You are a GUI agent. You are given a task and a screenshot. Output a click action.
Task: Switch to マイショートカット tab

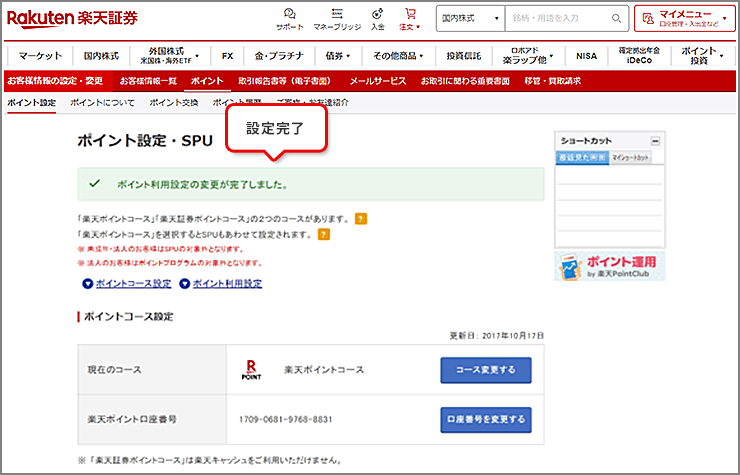630,157
